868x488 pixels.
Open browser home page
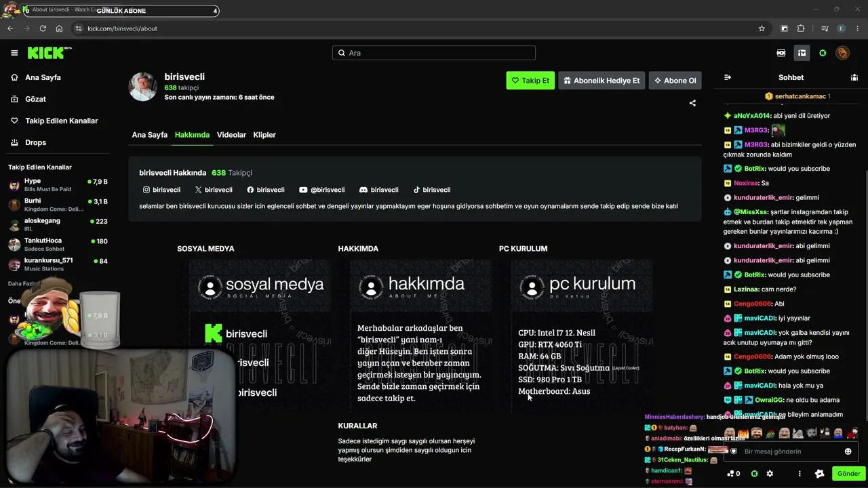[59, 28]
